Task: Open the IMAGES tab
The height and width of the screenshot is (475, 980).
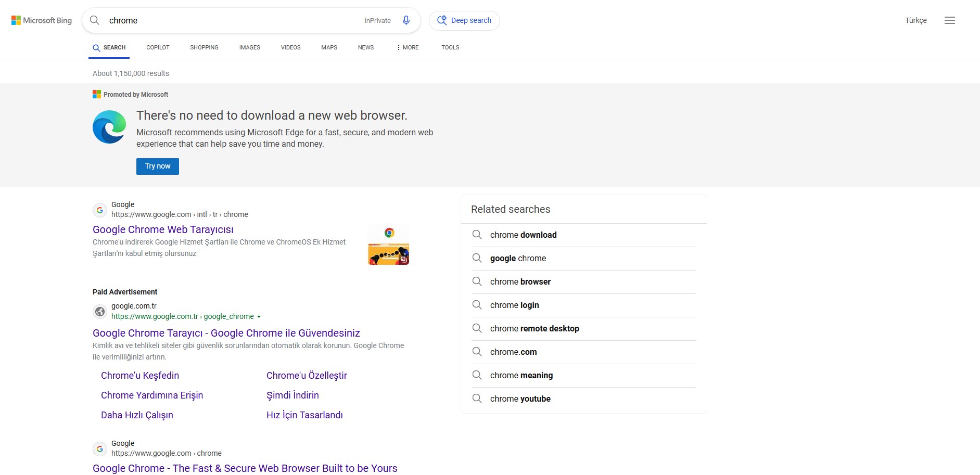Action: pos(250,47)
